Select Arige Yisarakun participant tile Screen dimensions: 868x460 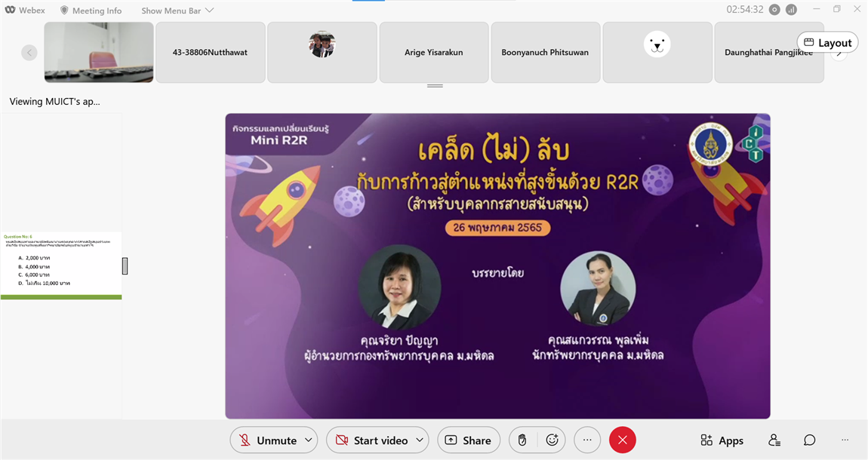point(434,53)
